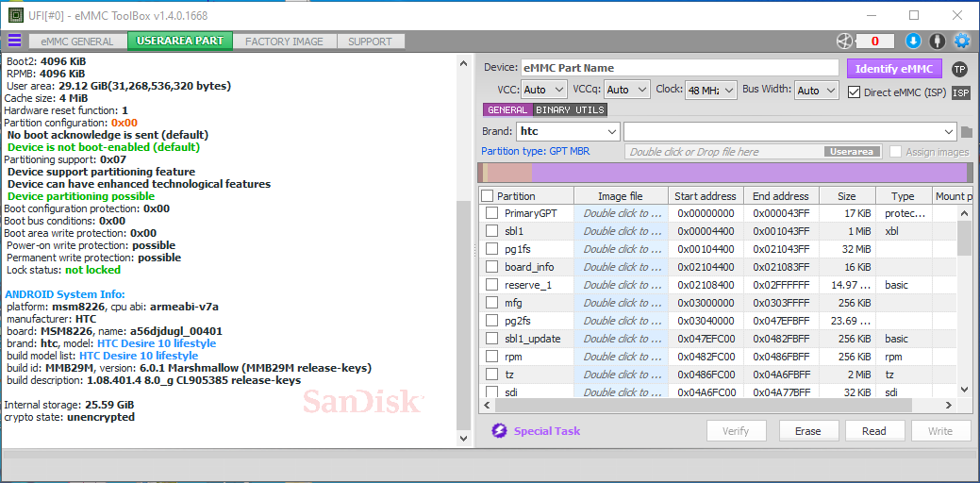Click the Size column header
The height and width of the screenshot is (483, 980).
[847, 196]
